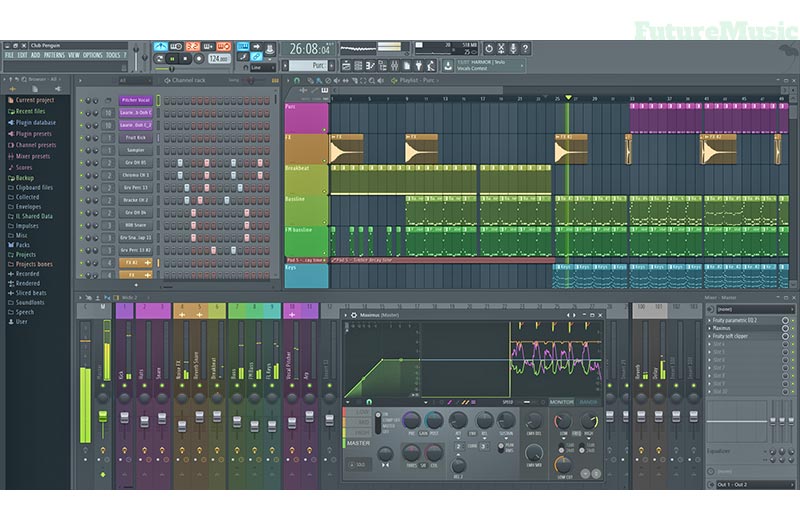Click the 124 tempo display

coord(218,59)
